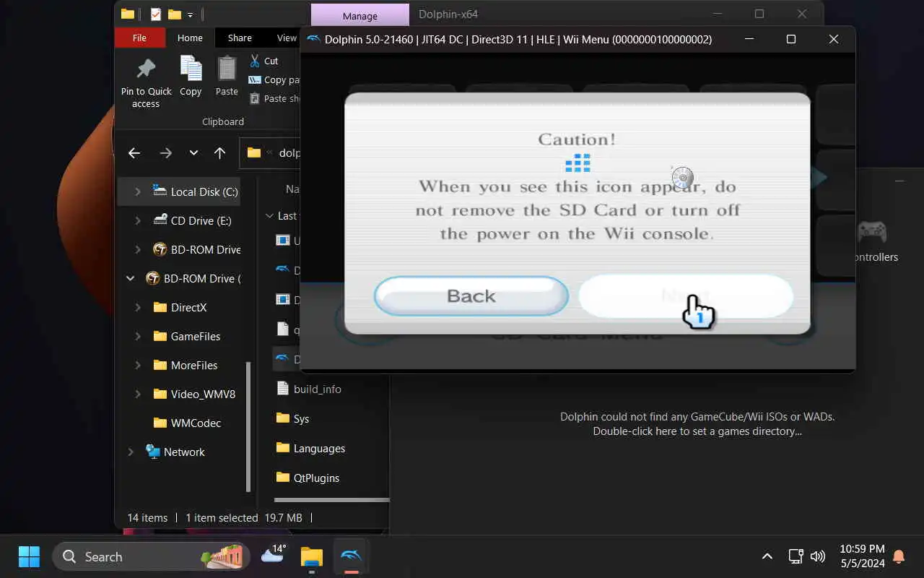Select CD Drive (E:) in tree
This screenshot has height=578, width=924.
tap(192, 220)
